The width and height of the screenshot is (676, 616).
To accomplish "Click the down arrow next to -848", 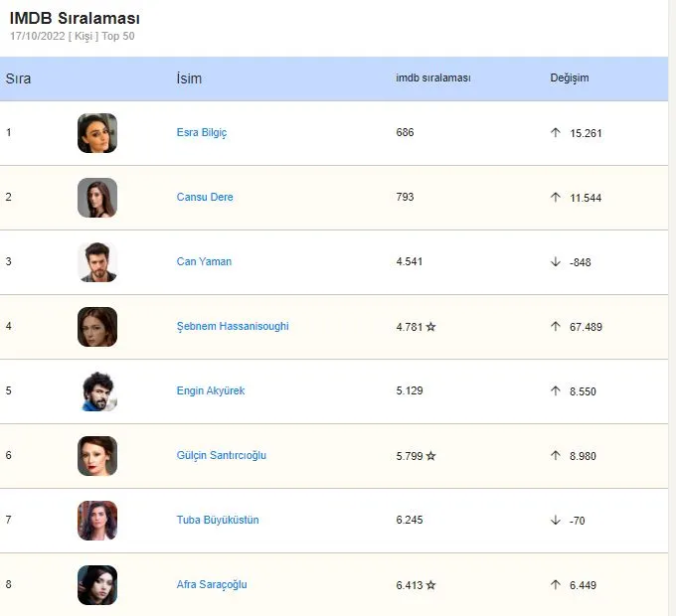I will (x=556, y=262).
